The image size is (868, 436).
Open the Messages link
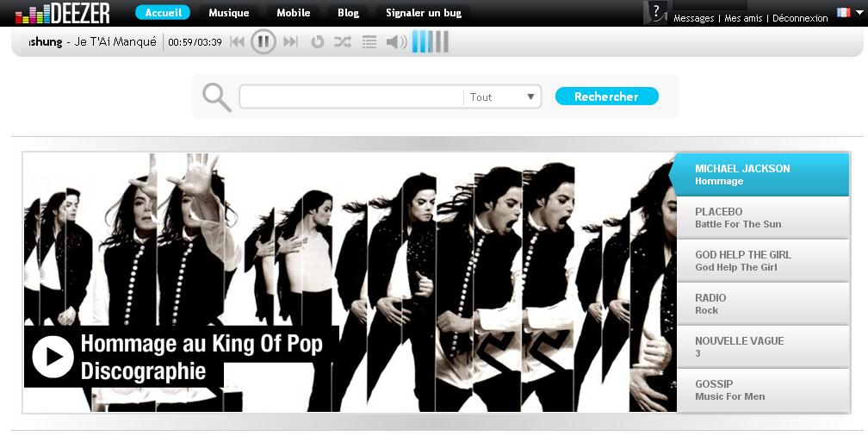[694, 18]
